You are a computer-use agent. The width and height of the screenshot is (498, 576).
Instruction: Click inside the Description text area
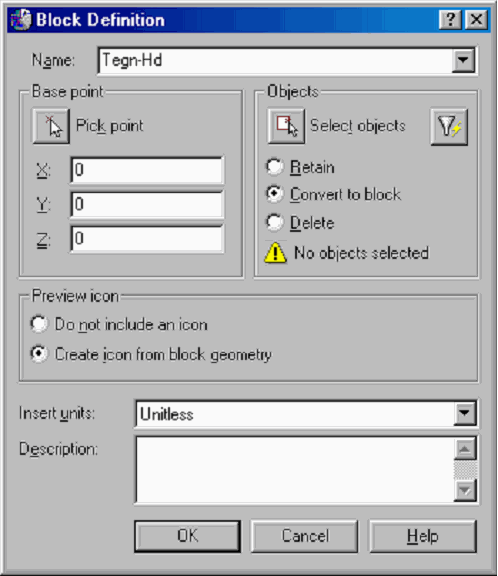[x=295, y=470]
